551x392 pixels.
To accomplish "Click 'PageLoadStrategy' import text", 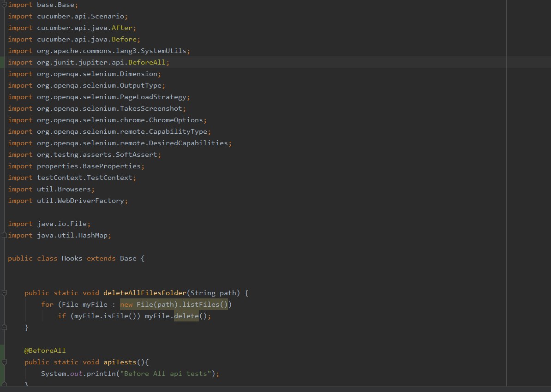I will click(153, 97).
